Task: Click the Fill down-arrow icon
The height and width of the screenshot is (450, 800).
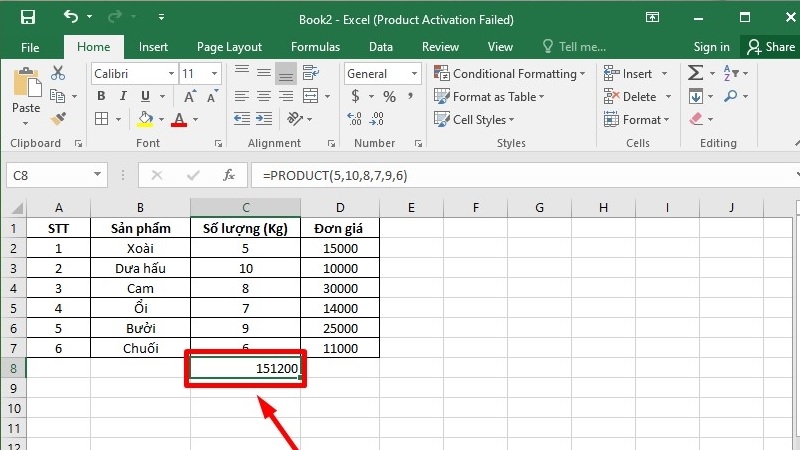Action: [695, 96]
